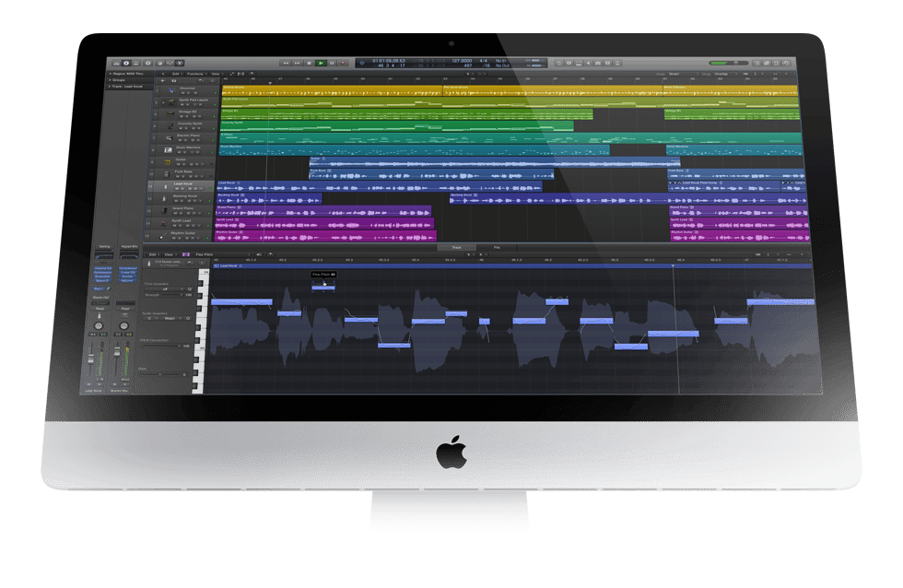Viewport: 903px width, 588px height.
Task: Click the Track tab in editor
Action: 455,247
